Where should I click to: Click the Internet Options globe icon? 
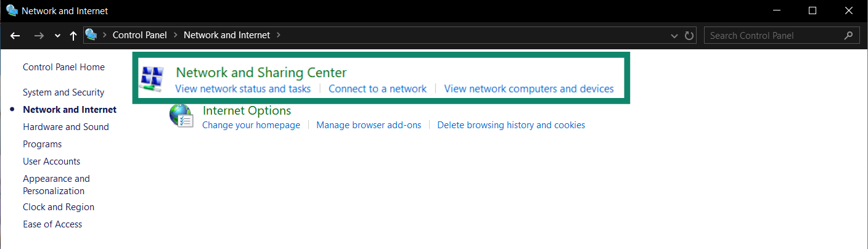[x=182, y=116]
